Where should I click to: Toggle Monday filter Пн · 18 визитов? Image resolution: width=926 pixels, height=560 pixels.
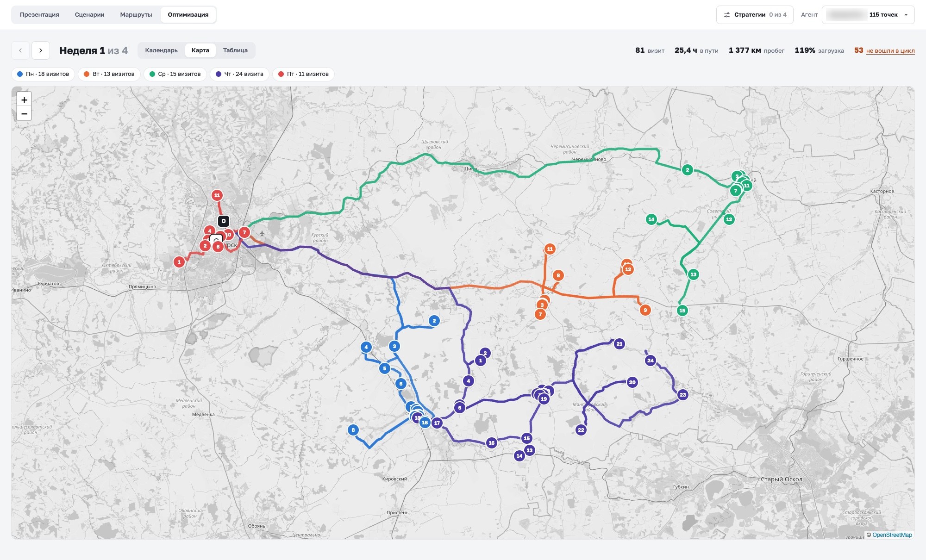click(x=43, y=74)
